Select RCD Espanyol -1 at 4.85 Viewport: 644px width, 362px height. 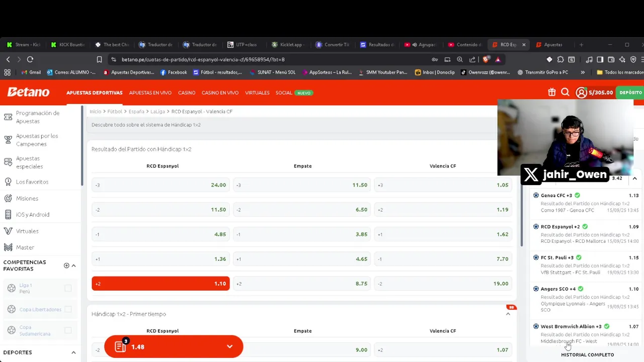coord(160,234)
